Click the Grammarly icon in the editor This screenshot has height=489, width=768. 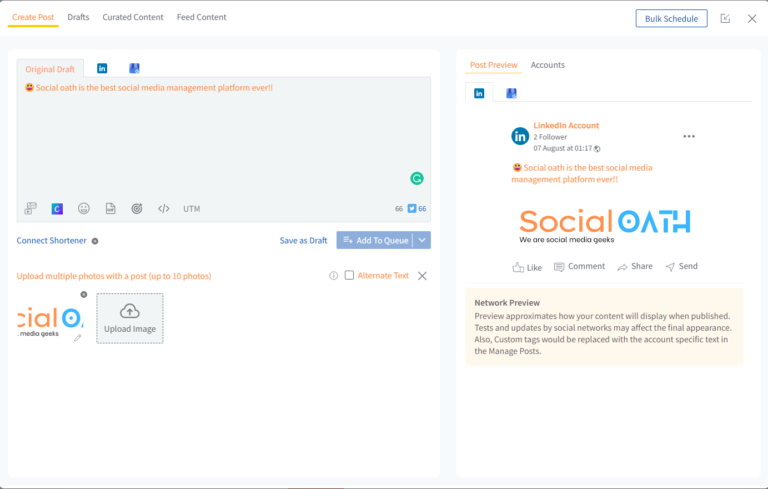pos(417,178)
